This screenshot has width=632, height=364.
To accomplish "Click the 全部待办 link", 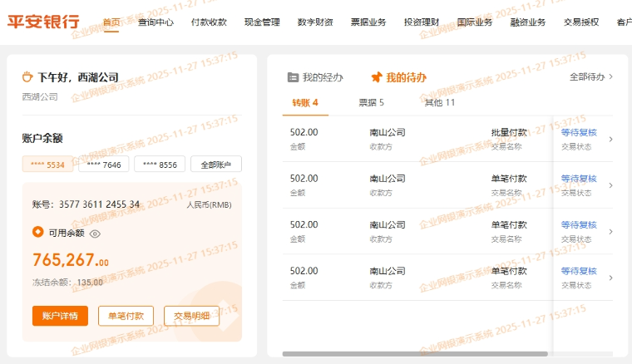I will pyautogui.click(x=587, y=76).
